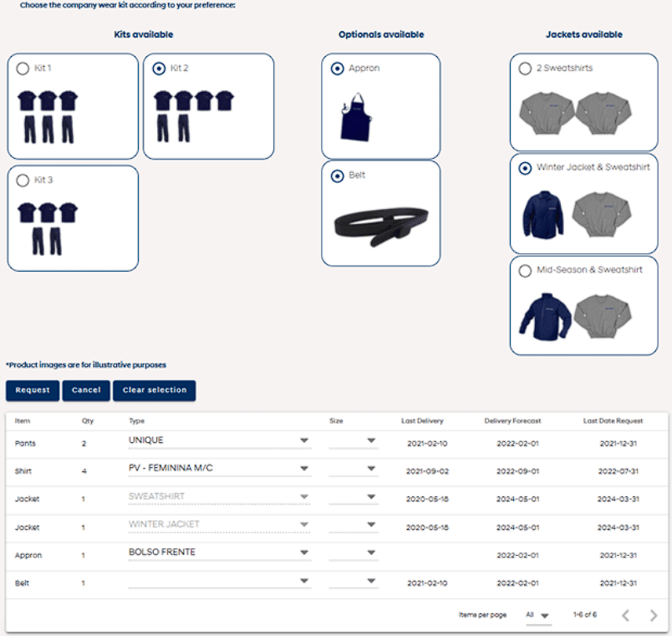This screenshot has width=672, height=636.
Task: Pick Mid-Season & Sweatshirt radio option
Action: [x=525, y=271]
